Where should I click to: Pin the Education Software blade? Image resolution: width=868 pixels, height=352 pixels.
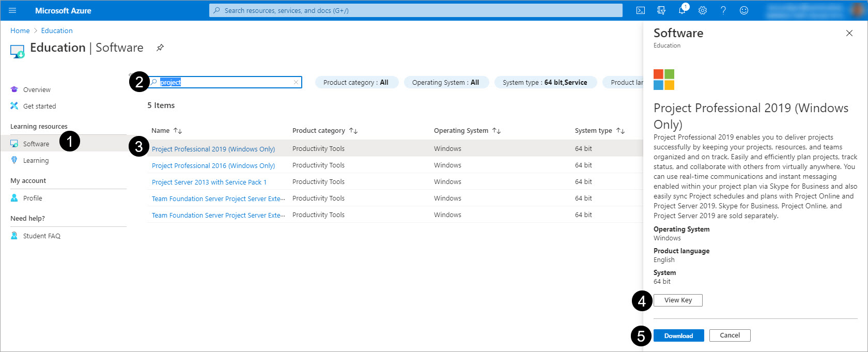pyautogui.click(x=160, y=48)
